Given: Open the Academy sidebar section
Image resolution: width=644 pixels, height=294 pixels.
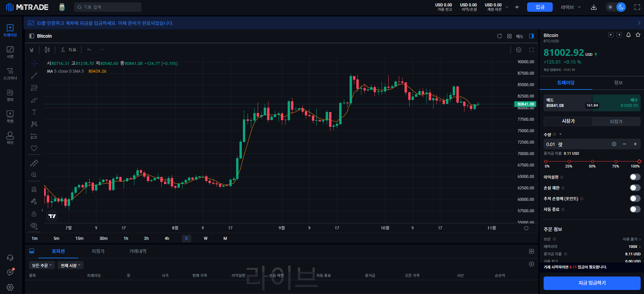Looking at the screenshot, I should (10, 117).
